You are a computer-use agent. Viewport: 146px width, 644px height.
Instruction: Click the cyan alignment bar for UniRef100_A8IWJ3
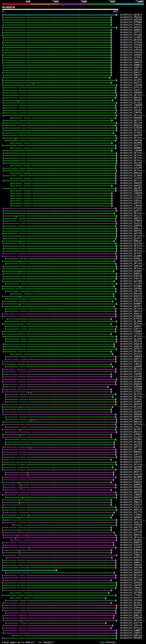60,15
